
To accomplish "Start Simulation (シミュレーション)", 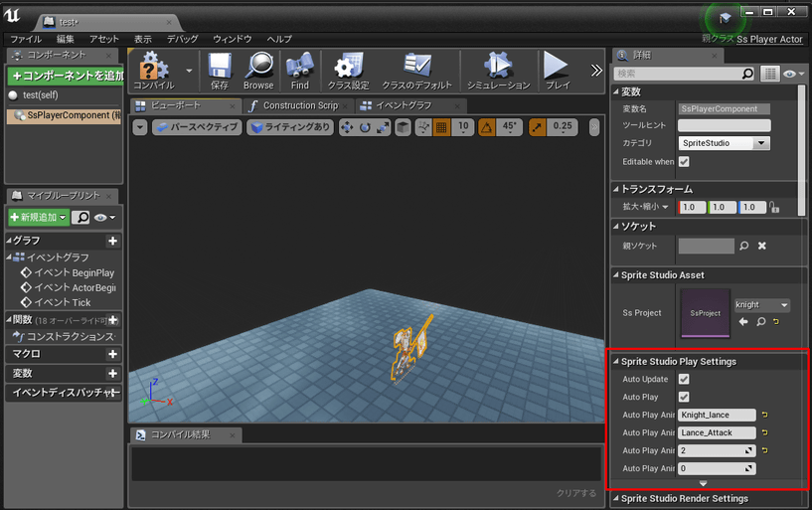I will pyautogui.click(x=498, y=72).
